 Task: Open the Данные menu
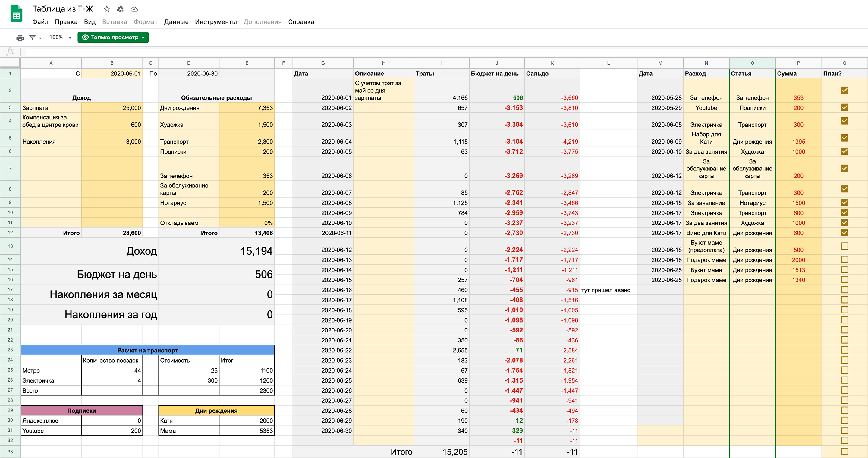pos(176,22)
